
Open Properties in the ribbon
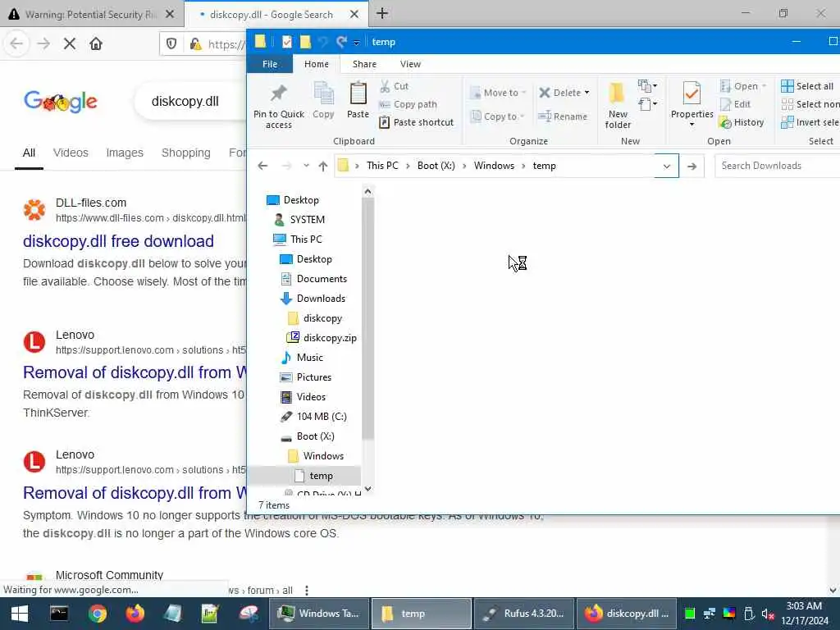click(x=692, y=105)
